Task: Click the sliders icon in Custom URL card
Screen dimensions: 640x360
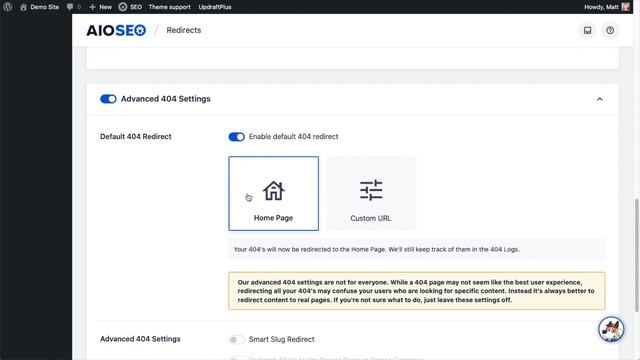Action: click(x=371, y=190)
